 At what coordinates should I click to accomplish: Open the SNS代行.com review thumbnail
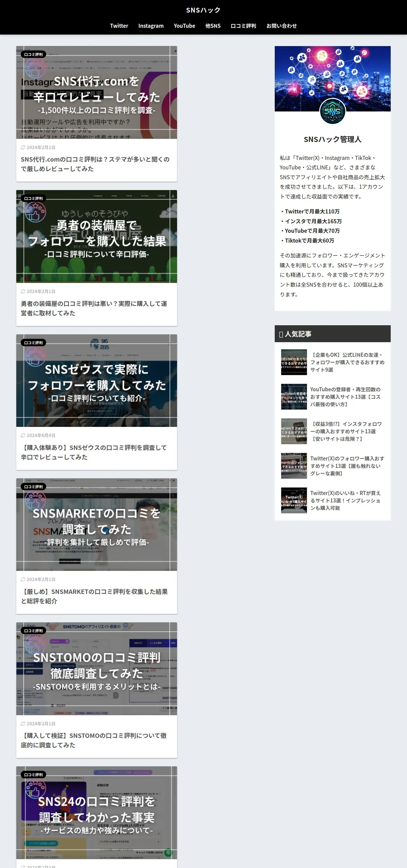(x=97, y=92)
